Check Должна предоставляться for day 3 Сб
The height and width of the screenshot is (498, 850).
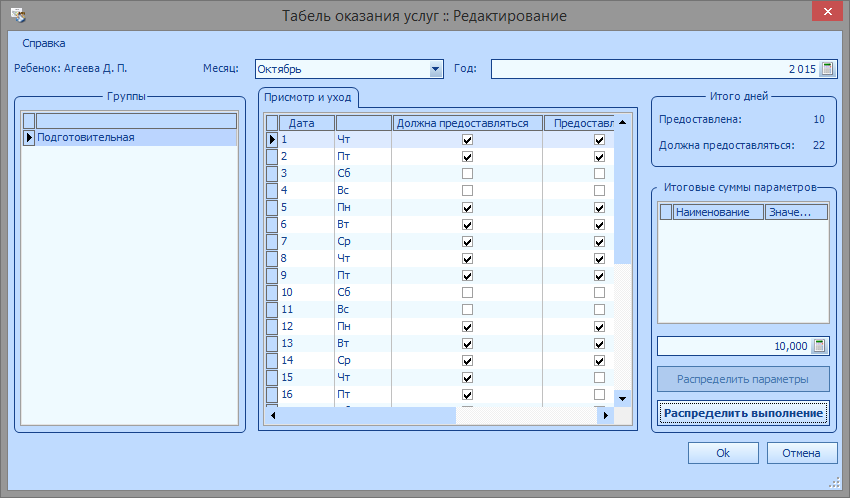[x=467, y=174]
